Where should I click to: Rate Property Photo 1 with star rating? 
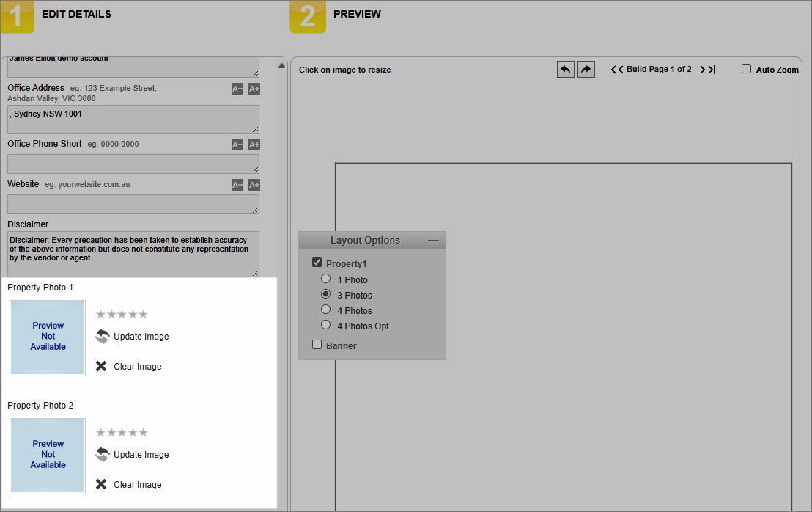tap(122, 314)
